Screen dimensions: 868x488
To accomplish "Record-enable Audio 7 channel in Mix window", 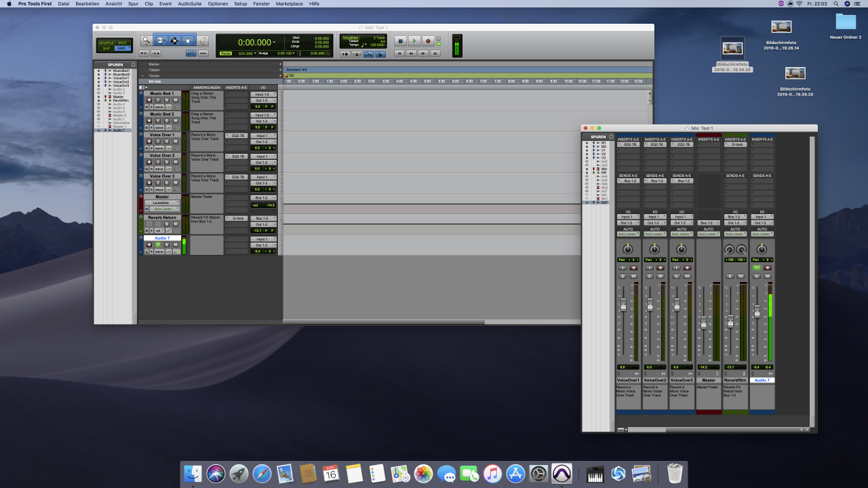I will click(x=768, y=268).
